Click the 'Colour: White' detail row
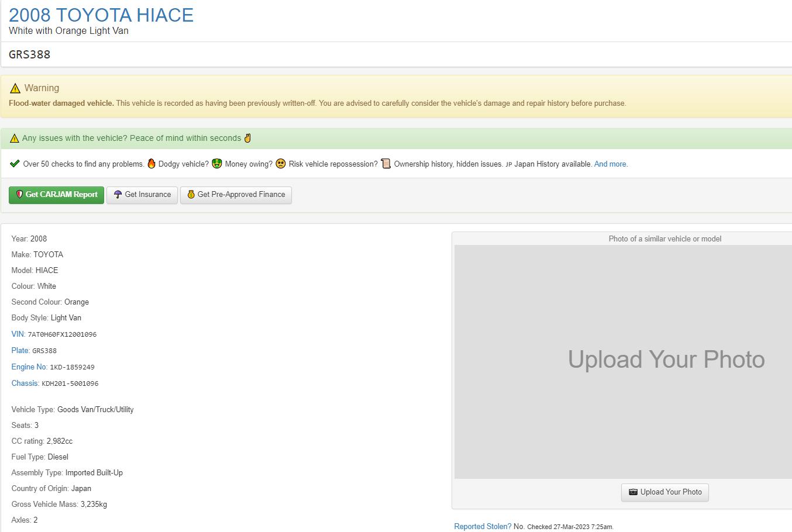Screen dimensions: 792x532 tap(34, 286)
